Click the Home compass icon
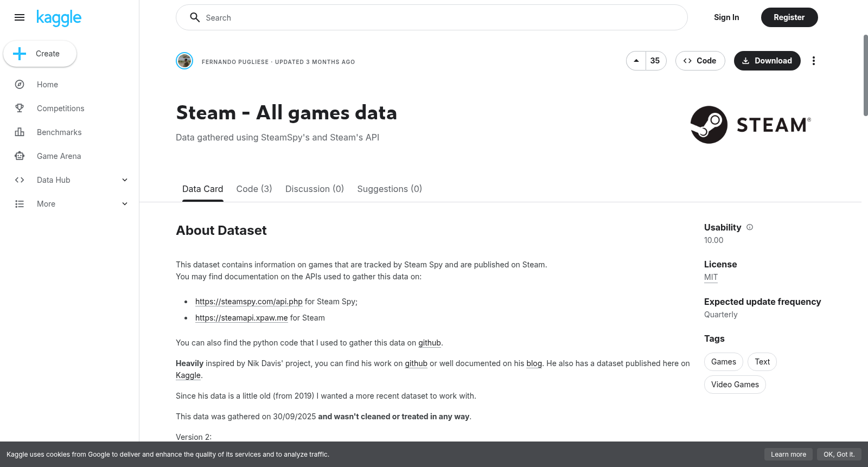The width and height of the screenshot is (868, 467). (x=20, y=85)
